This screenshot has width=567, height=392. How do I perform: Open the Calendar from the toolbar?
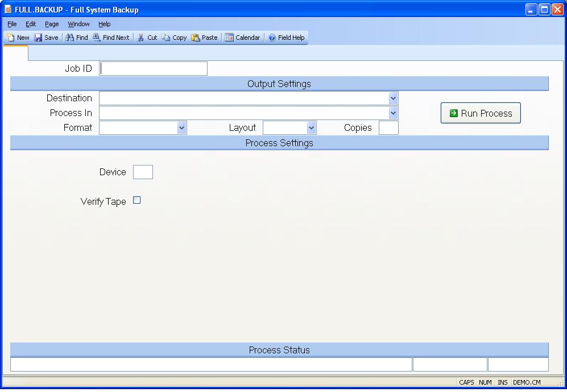coord(229,38)
